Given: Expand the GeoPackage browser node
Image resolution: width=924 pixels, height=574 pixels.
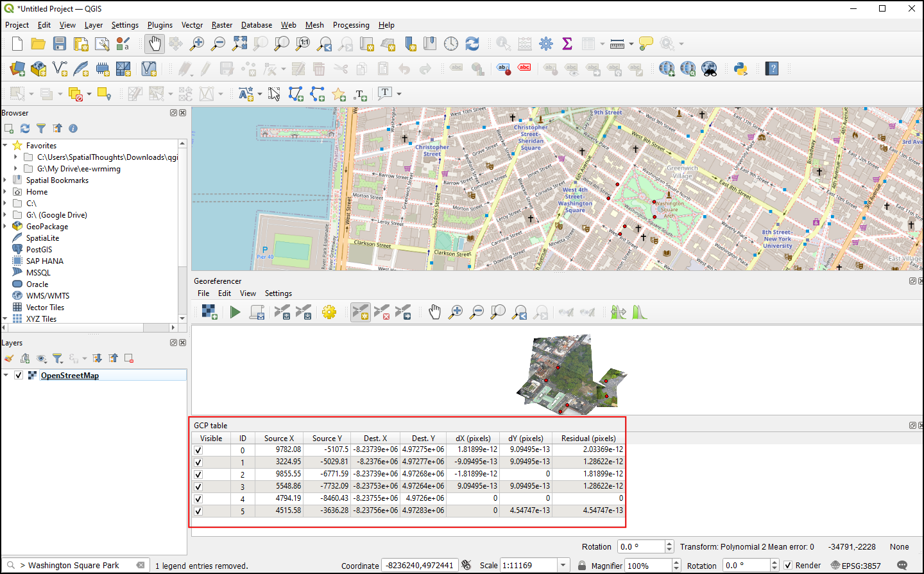Looking at the screenshot, I should [x=5, y=227].
